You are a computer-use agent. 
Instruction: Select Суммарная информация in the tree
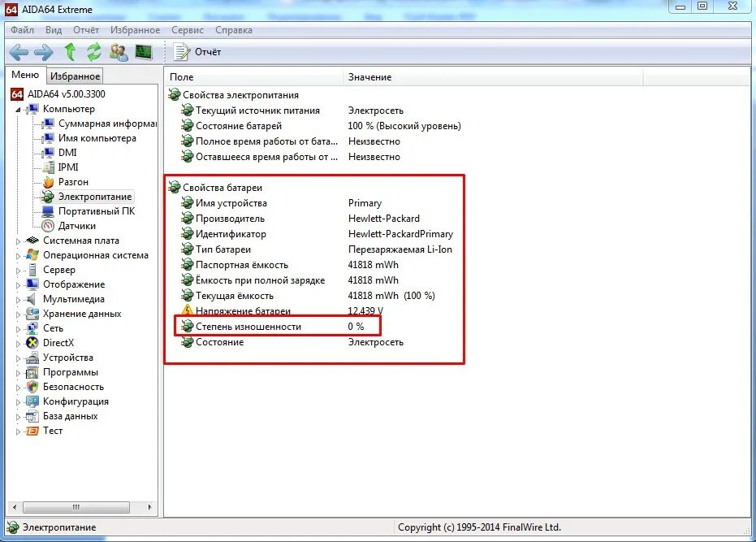(107, 124)
